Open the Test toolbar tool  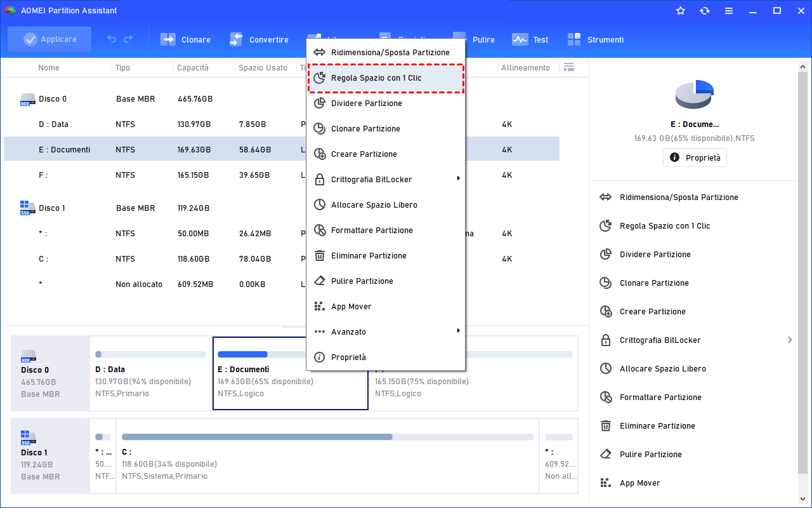(530, 39)
